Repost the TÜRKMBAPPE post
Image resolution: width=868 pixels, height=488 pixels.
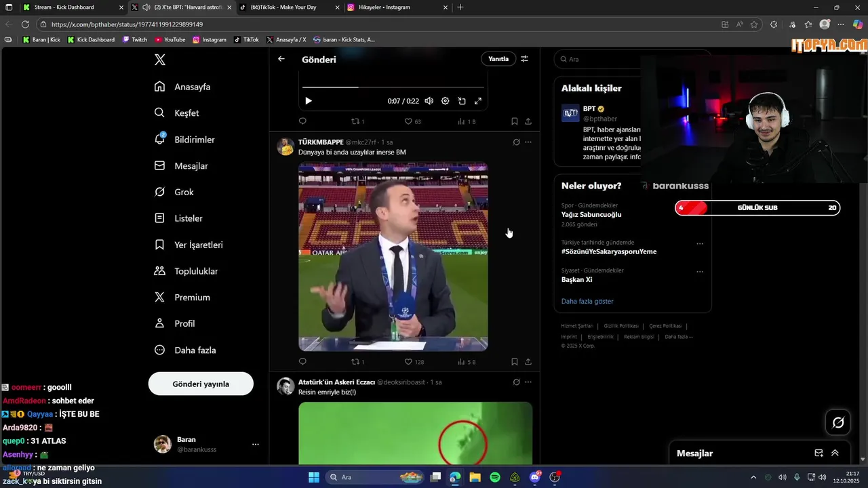coord(357,362)
